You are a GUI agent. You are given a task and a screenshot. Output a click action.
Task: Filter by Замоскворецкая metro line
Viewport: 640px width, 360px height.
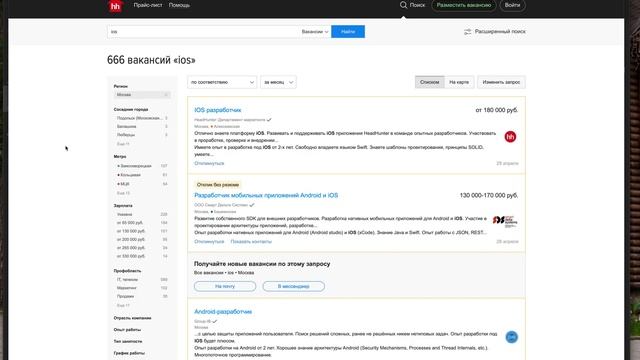[136, 166]
